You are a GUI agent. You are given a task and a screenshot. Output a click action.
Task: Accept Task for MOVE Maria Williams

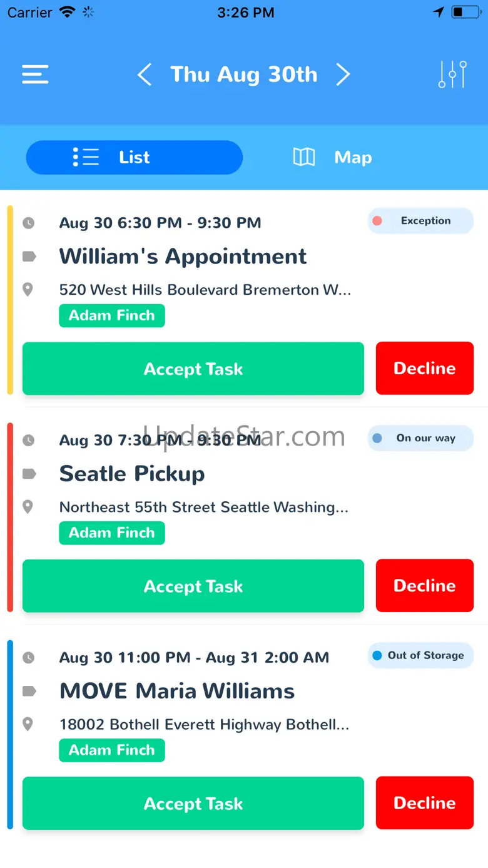coord(193,803)
